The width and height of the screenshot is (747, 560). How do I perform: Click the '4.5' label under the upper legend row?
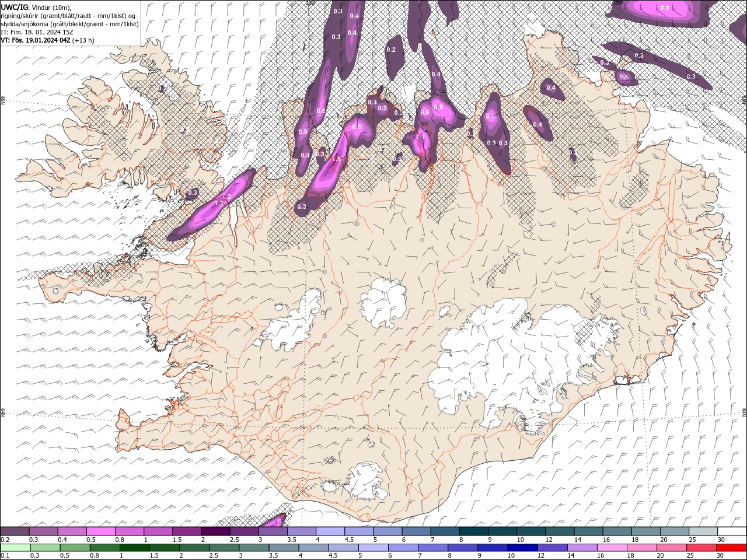pos(349,540)
